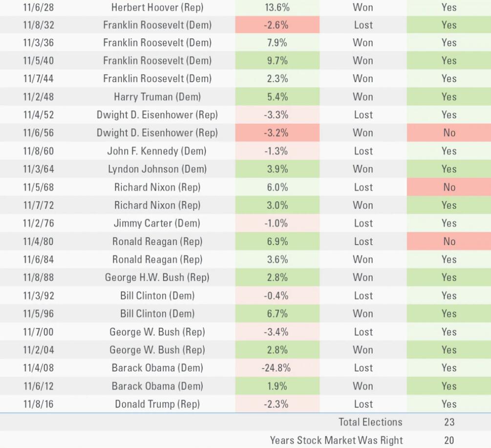Image resolution: width=491 pixels, height=448 pixels.
Task: Click the -0.4% cell for 11/3/92
Action: pyautogui.click(x=277, y=296)
